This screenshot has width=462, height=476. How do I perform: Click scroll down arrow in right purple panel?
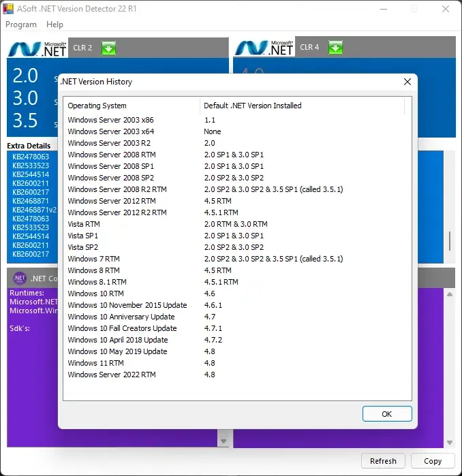tap(450, 443)
